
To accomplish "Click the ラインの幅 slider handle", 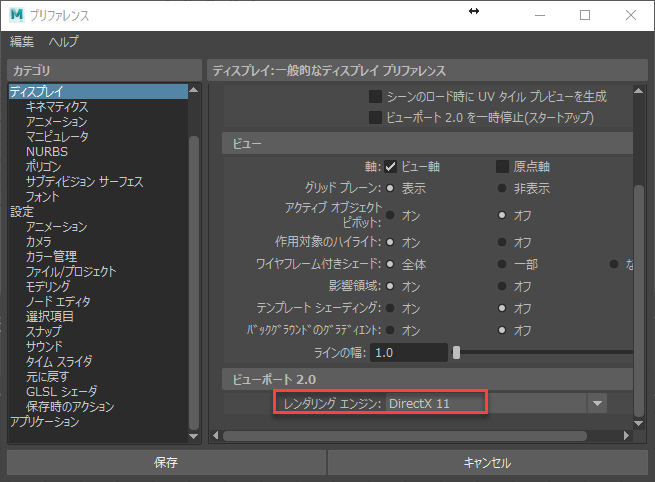I will tap(457, 353).
